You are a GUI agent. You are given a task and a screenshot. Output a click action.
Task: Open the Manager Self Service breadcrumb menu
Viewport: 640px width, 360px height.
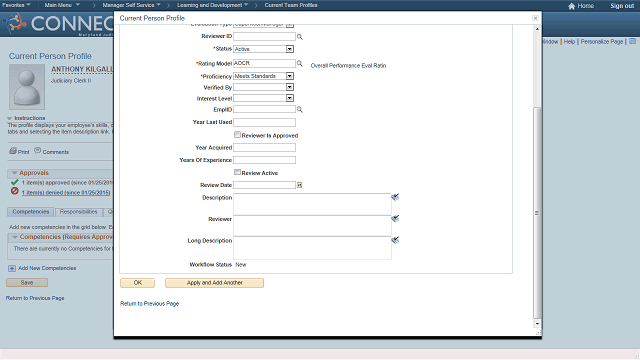[131, 5]
